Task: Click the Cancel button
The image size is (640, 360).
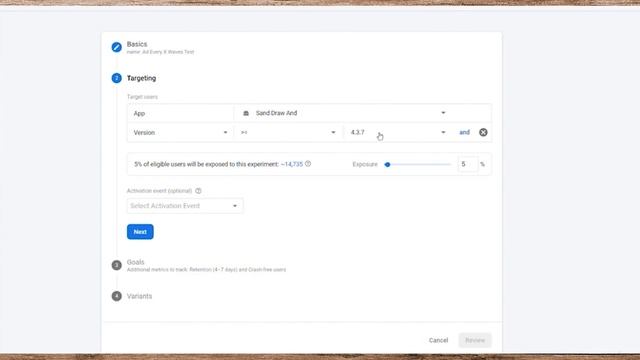Action: point(438,340)
